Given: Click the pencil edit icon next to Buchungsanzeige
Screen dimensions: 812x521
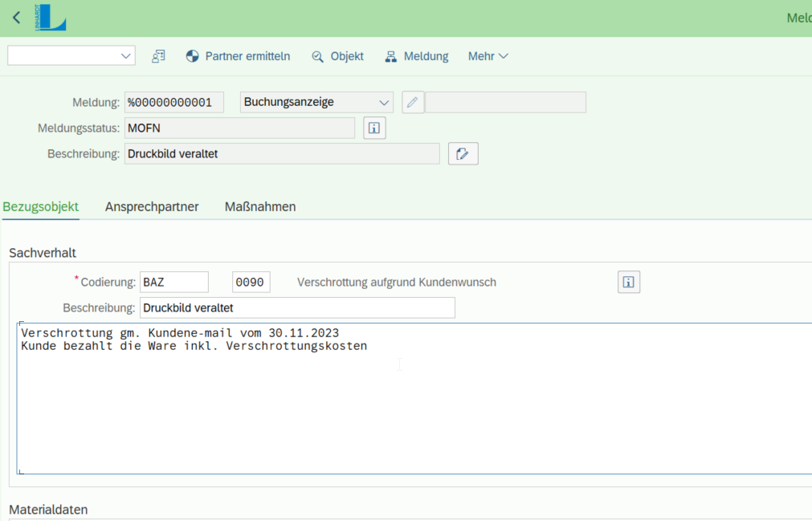Looking at the screenshot, I should pos(412,102).
